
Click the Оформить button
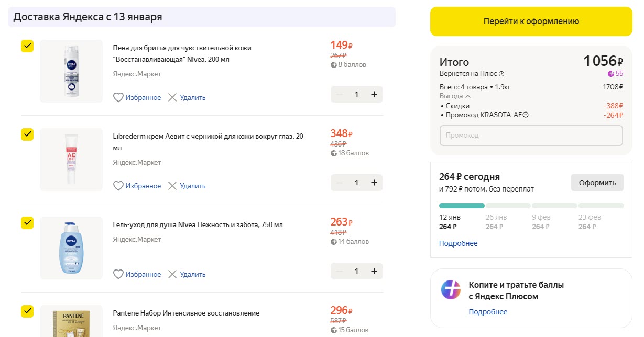pyautogui.click(x=597, y=182)
